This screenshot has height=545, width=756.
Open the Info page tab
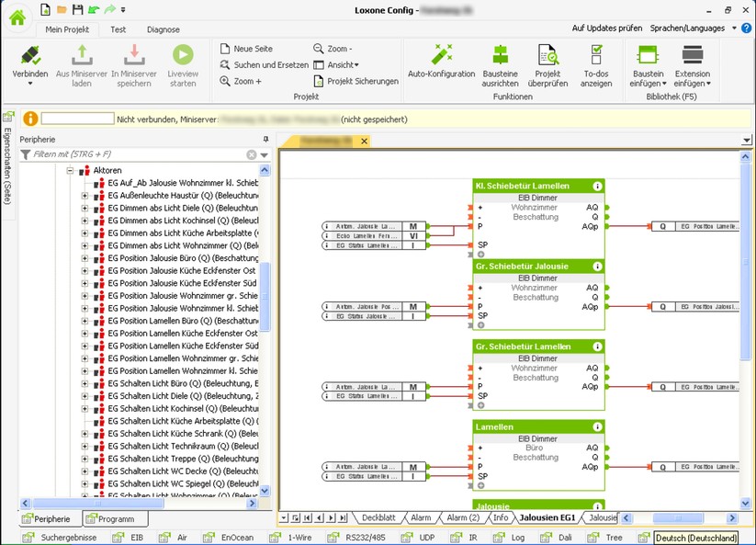pyautogui.click(x=501, y=517)
